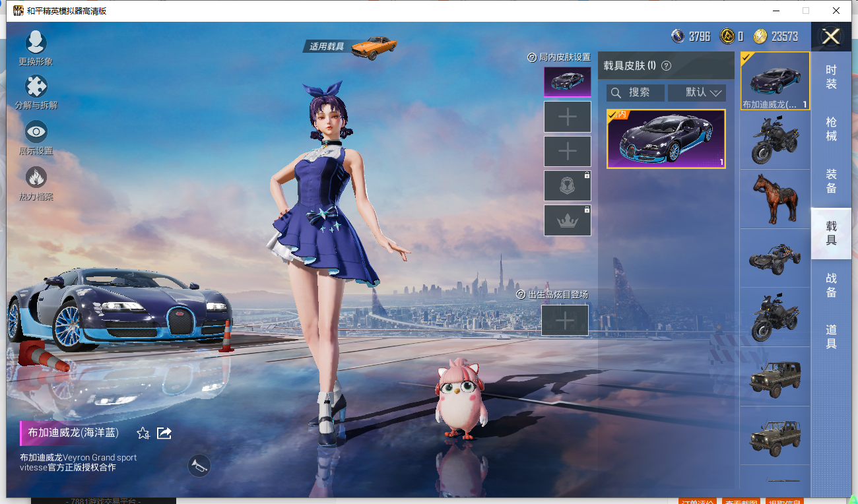Click the help icon beside 出生岛炫目登场
The image size is (858, 504).
(x=521, y=295)
